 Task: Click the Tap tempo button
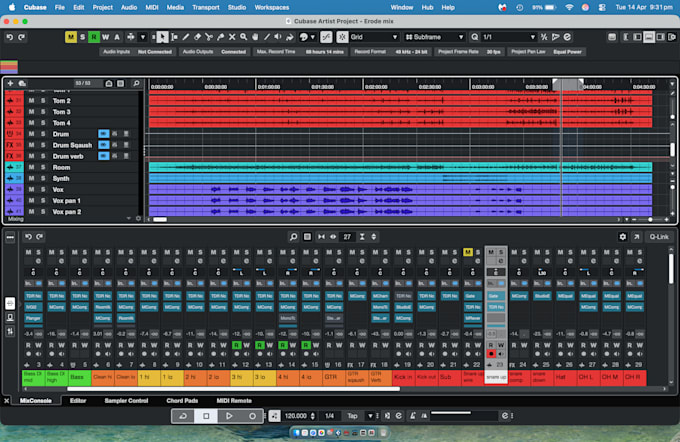click(352, 416)
